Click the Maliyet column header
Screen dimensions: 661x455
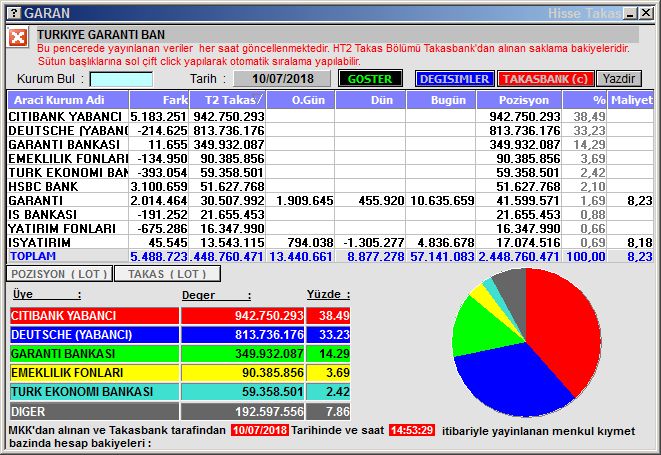[631, 100]
